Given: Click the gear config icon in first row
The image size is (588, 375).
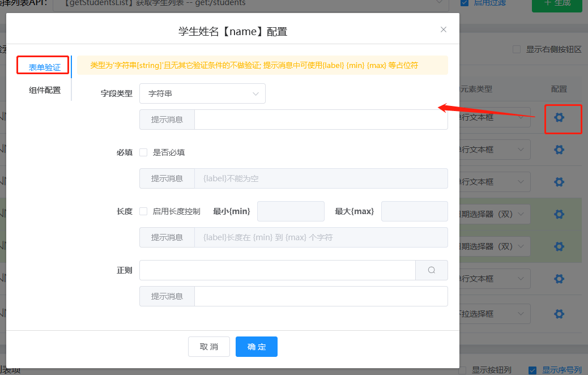Looking at the screenshot, I should pyautogui.click(x=559, y=117).
